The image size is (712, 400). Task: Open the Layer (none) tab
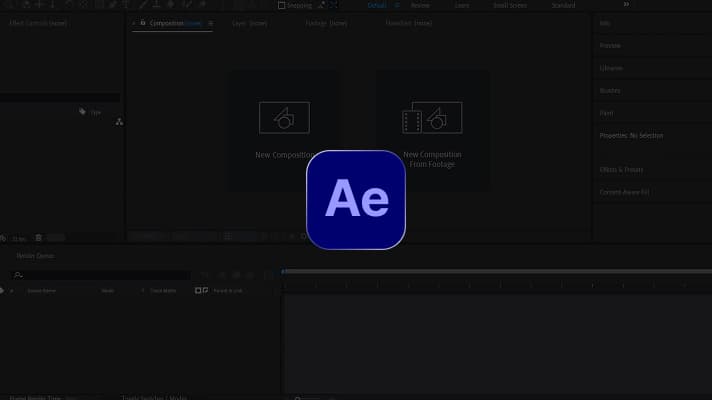(249, 22)
